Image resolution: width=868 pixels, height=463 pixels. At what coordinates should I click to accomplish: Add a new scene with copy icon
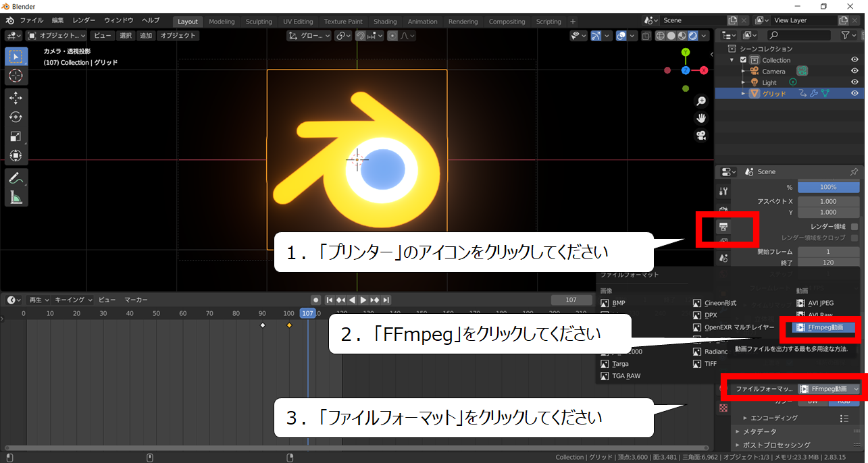[733, 20]
